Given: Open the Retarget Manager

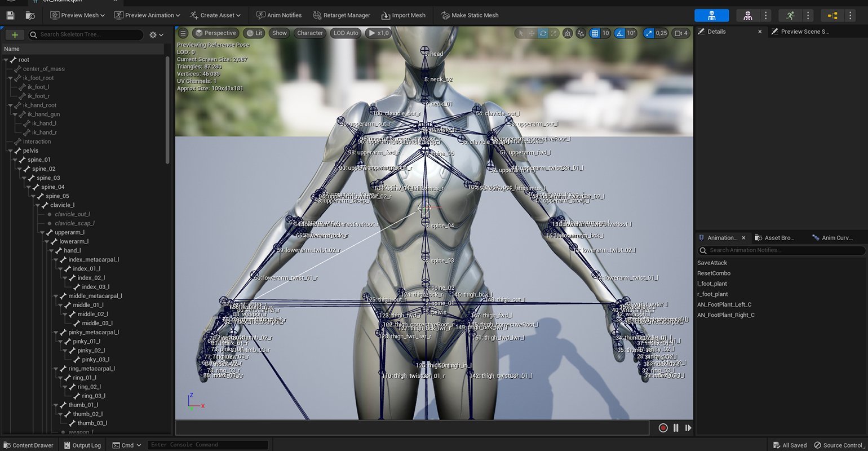Looking at the screenshot, I should pyautogui.click(x=342, y=15).
